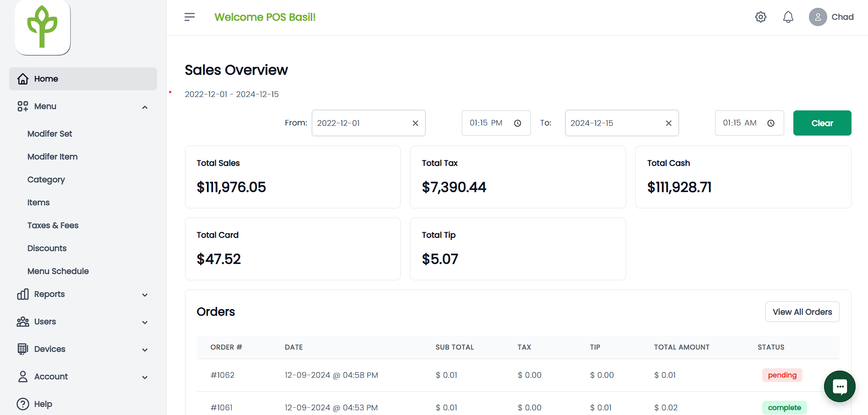This screenshot has height=415, width=868.
Task: Open notifications bell icon
Action: click(x=788, y=17)
